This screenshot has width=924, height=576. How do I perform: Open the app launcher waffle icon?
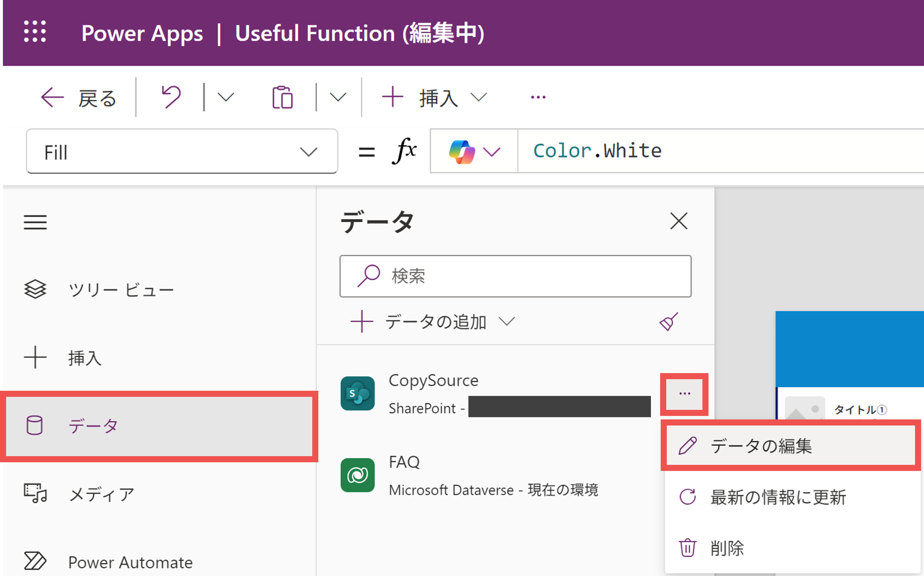pyautogui.click(x=35, y=32)
